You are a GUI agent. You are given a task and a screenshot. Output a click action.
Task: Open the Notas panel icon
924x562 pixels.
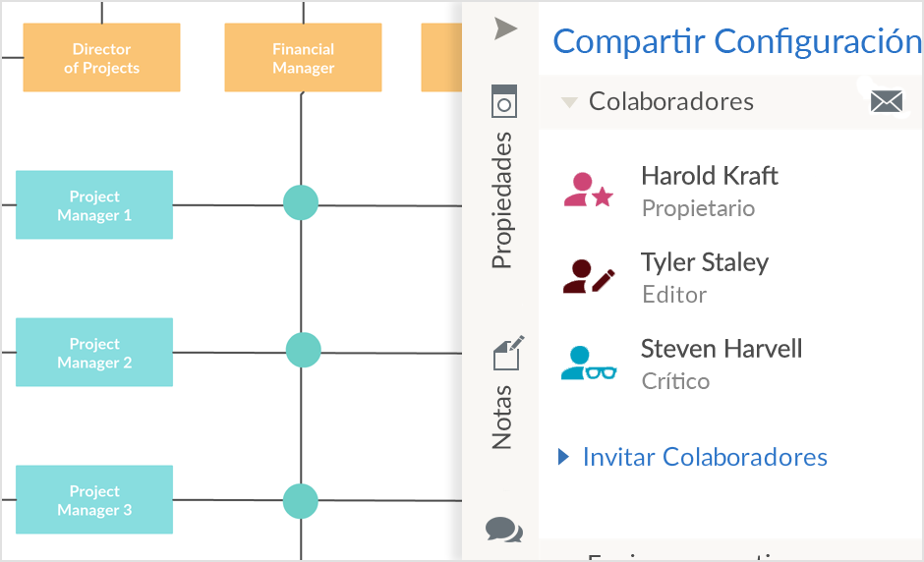click(x=507, y=353)
